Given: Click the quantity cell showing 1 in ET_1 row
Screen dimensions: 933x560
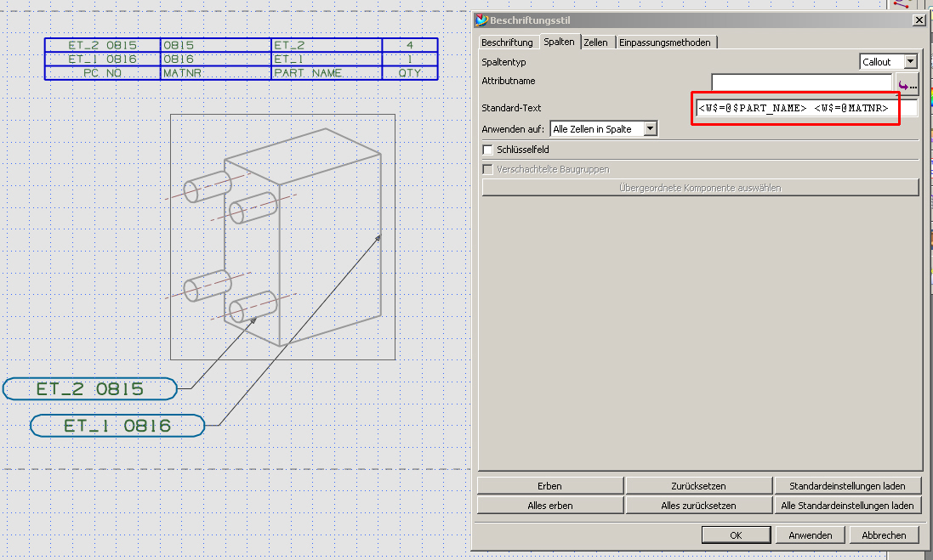Looking at the screenshot, I should point(410,59).
